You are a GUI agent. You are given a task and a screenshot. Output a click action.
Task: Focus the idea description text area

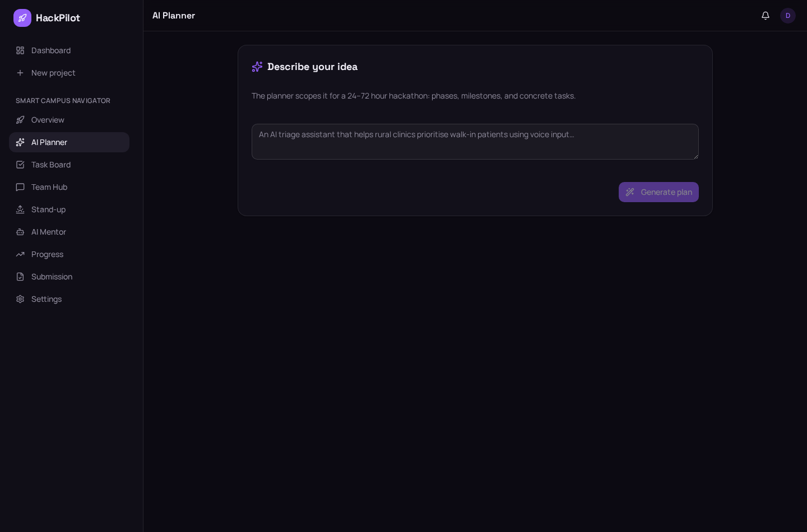pyautogui.click(x=475, y=142)
